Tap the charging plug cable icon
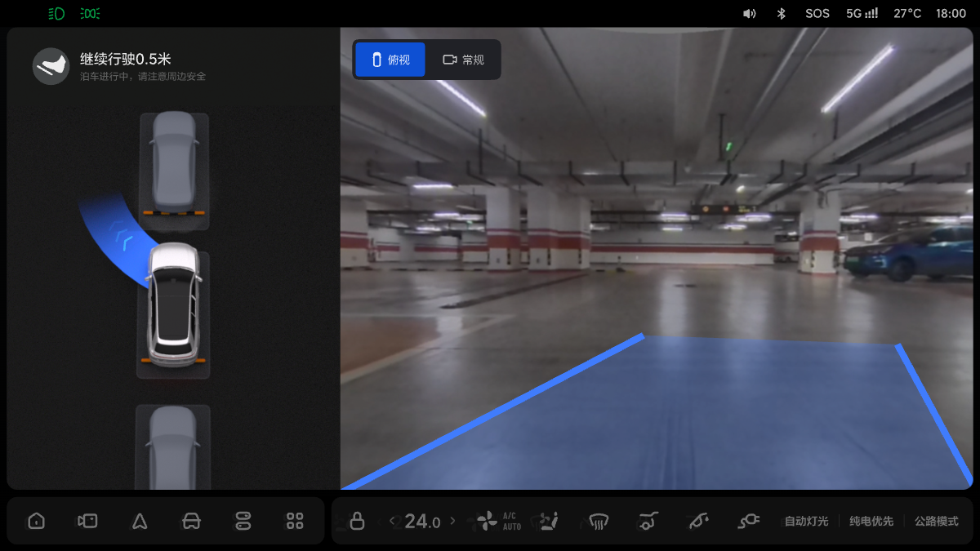Viewport: 980px width, 551px height. pyautogui.click(x=748, y=521)
